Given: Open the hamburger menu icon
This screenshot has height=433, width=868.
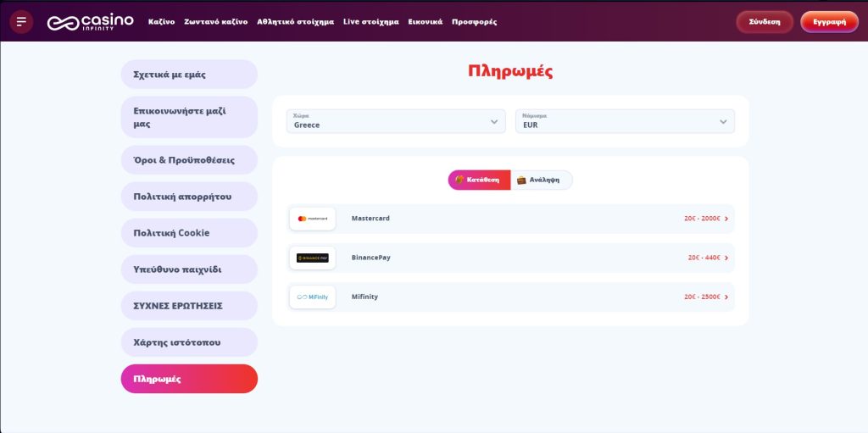Looking at the screenshot, I should [21, 22].
